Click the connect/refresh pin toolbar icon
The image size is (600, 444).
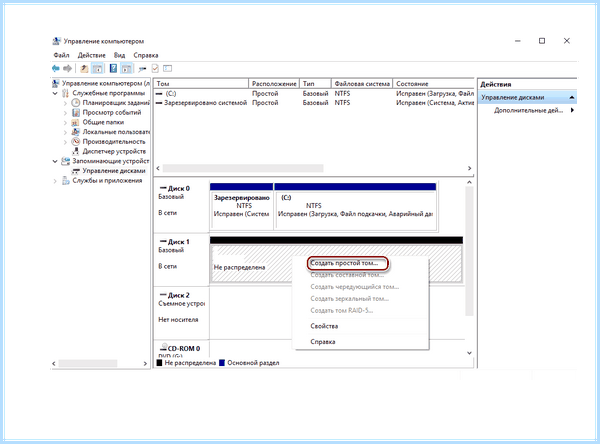click(x=142, y=69)
